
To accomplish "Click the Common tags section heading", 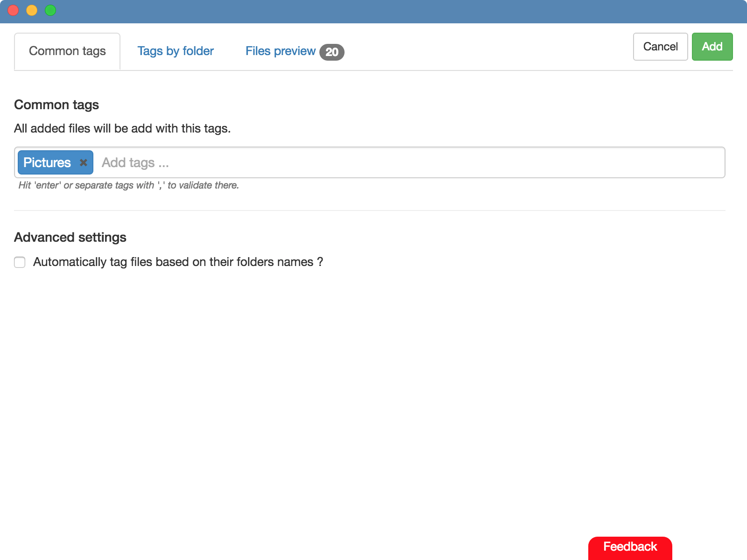I will point(56,105).
